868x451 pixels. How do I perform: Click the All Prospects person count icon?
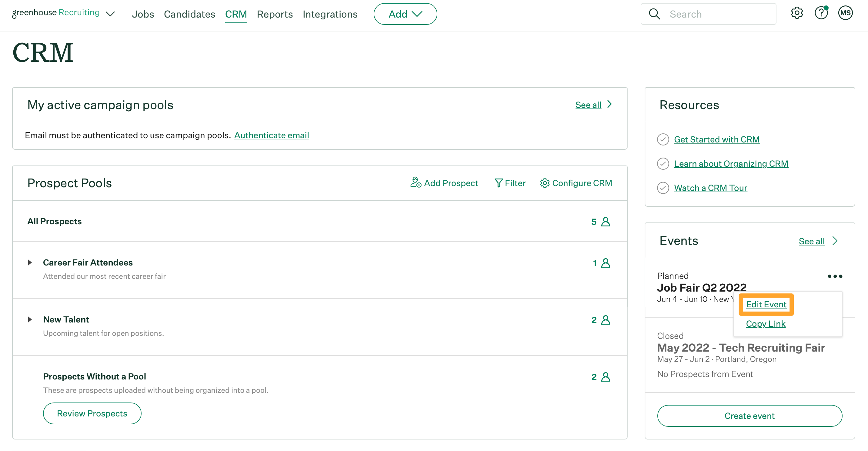(605, 222)
